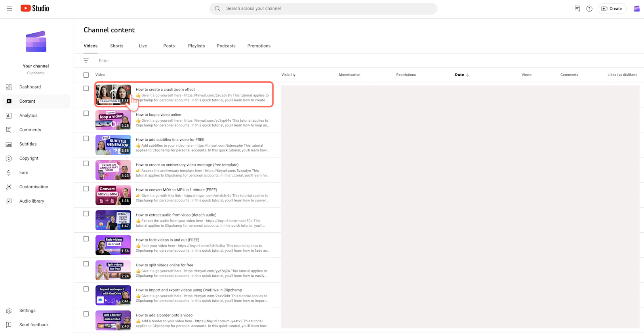Tick checkbox for loop a video online

tap(86, 113)
